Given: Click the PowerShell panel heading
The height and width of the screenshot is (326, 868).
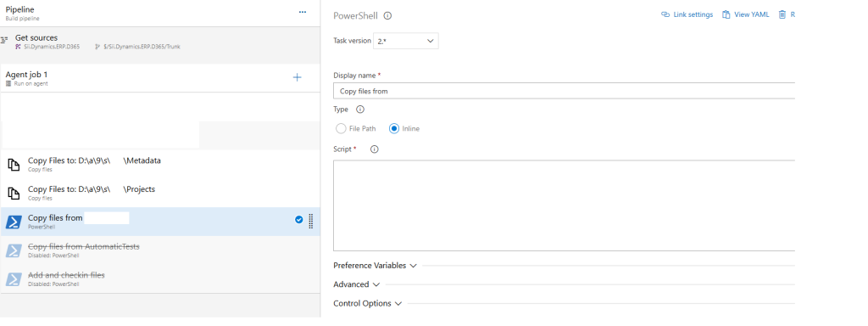Looking at the screenshot, I should click(x=355, y=15).
